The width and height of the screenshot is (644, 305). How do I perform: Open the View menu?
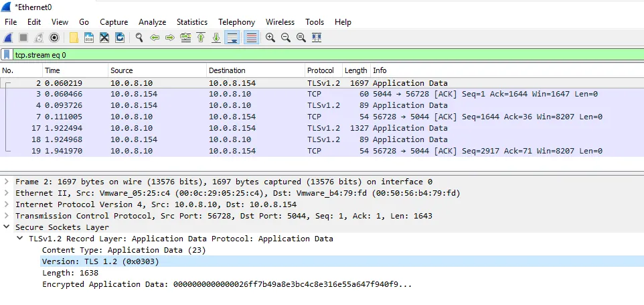(x=60, y=22)
